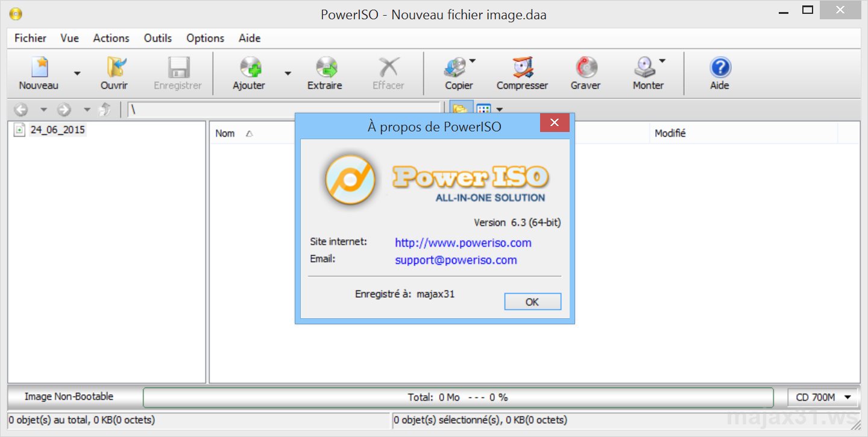
Task: Click the Aide question mark toolbar icon
Action: [x=720, y=67]
